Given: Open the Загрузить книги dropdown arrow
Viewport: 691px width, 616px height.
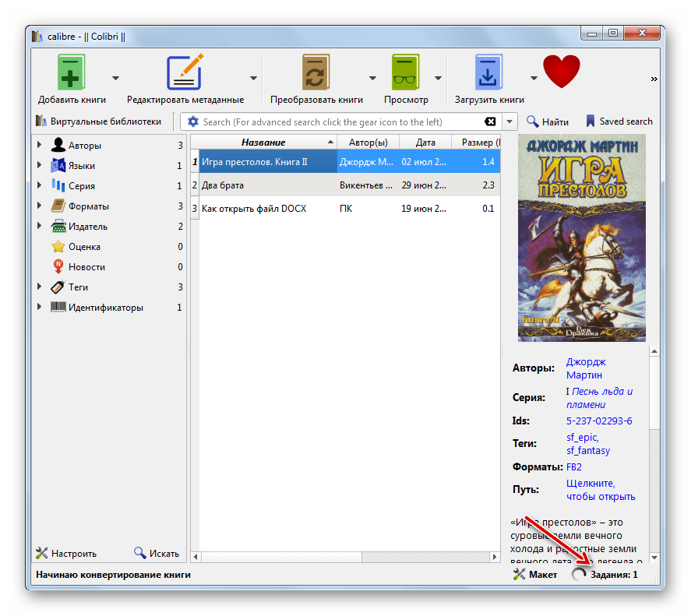Looking at the screenshot, I should pyautogui.click(x=534, y=79).
